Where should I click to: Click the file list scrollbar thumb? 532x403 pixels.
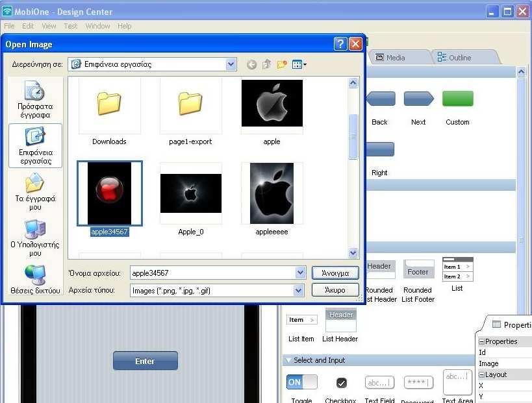pyautogui.click(x=353, y=136)
